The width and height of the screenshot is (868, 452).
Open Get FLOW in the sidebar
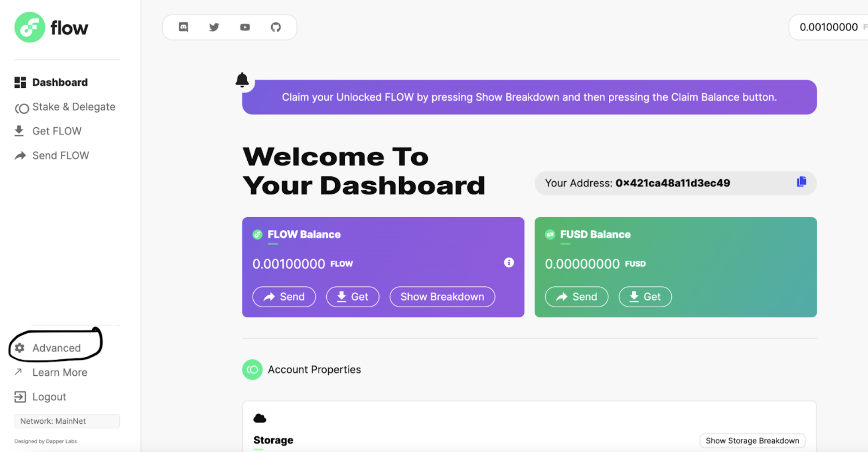tap(48, 131)
